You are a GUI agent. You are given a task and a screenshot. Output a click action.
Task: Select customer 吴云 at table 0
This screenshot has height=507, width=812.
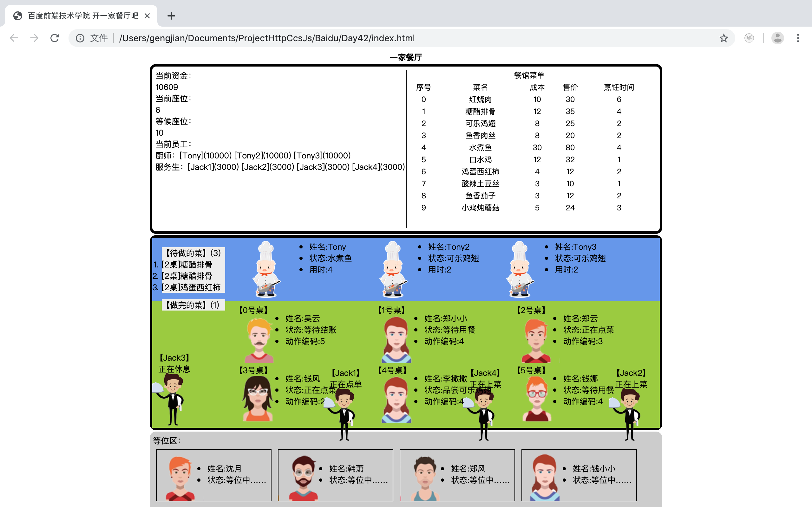(259, 339)
